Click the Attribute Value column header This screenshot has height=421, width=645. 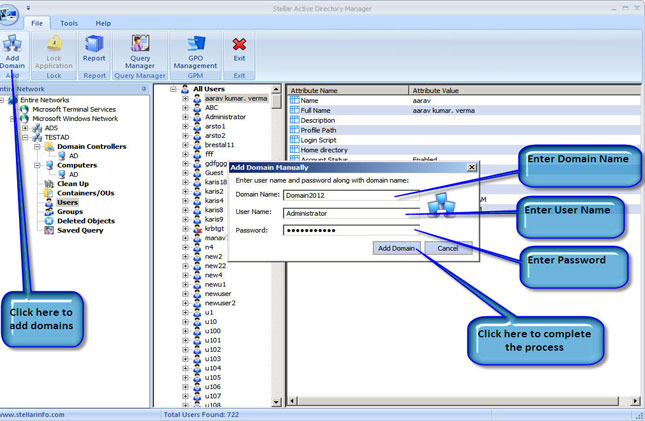(x=525, y=91)
